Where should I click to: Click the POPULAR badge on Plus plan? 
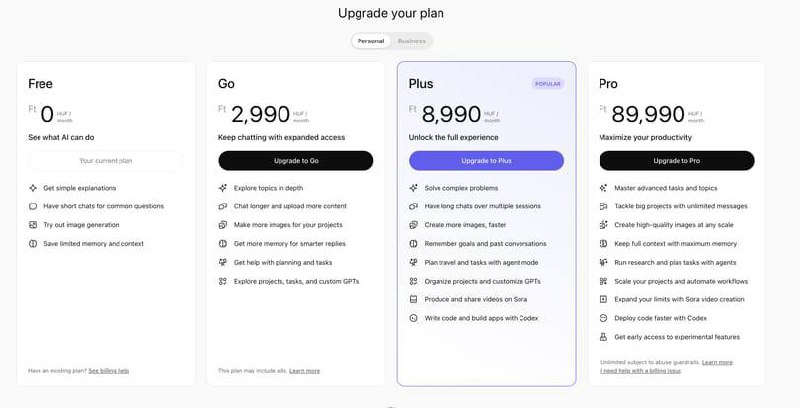(547, 84)
